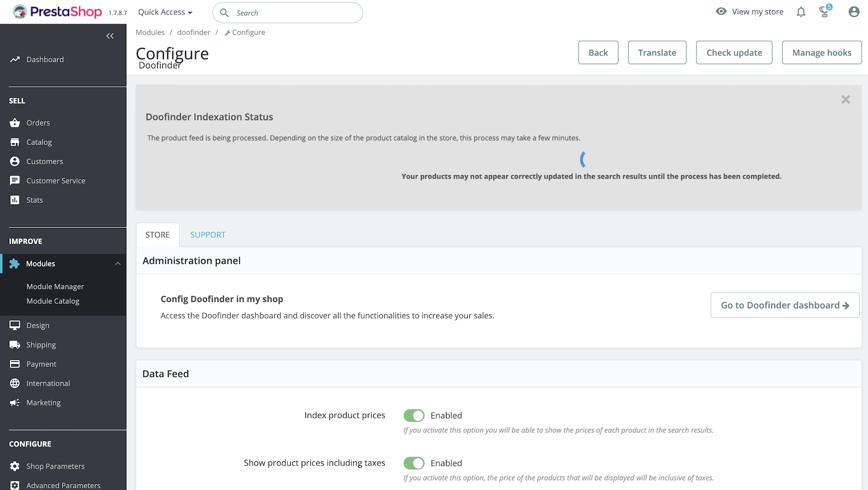Click the Stats menu label
868x490 pixels.
[35, 200]
